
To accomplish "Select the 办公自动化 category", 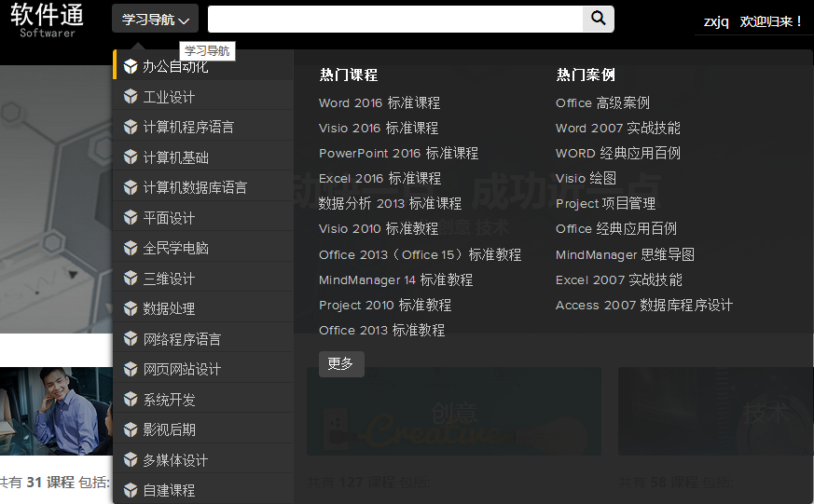I will [x=203, y=66].
